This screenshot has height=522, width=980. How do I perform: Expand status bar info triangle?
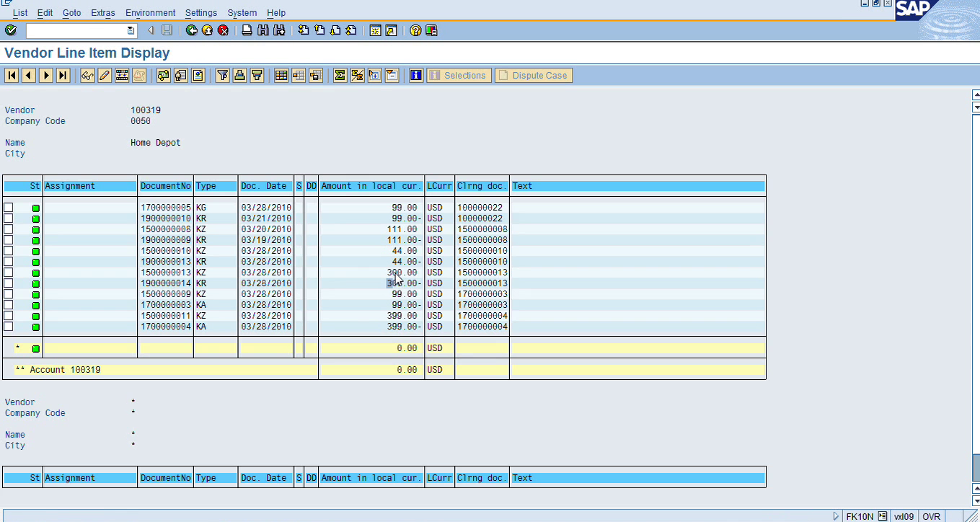836,516
